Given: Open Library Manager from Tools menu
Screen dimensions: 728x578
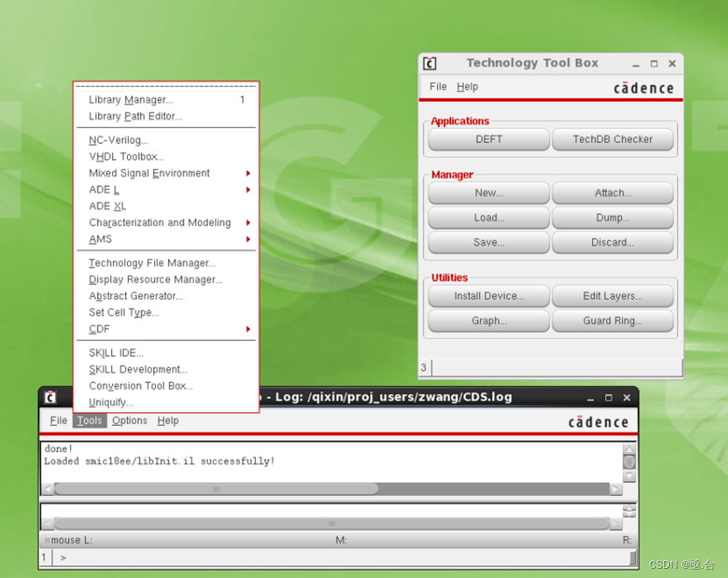Looking at the screenshot, I should coord(166,100).
